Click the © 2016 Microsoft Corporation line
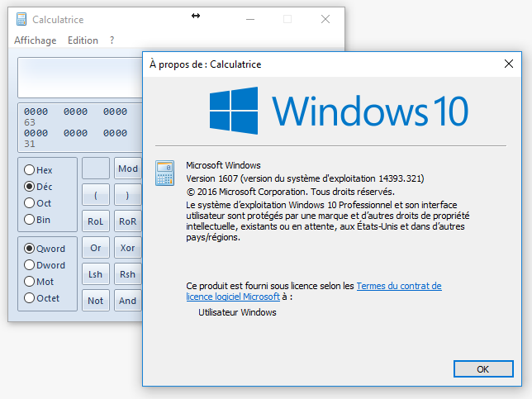Image resolution: width=532 pixels, height=399 pixels. coord(291,192)
